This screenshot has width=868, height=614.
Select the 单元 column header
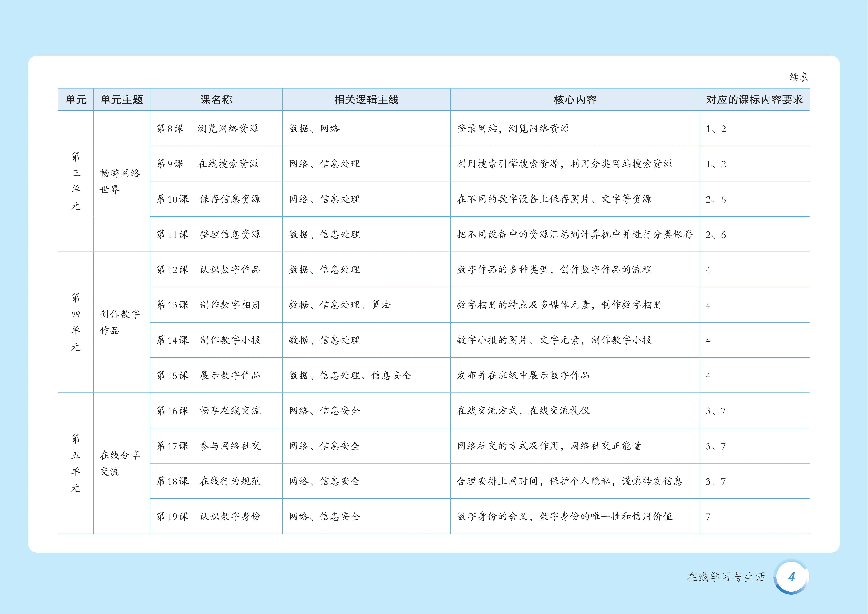[76, 100]
